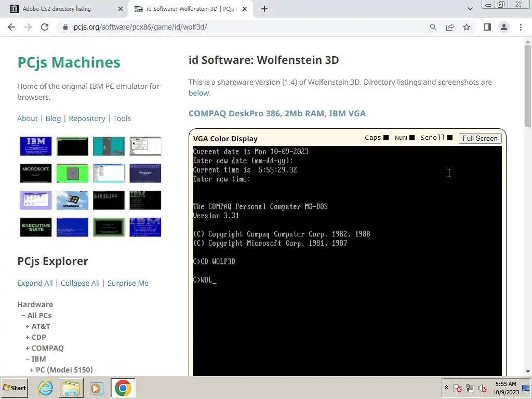Viewport: 532px width, 399px height.
Task: Open Windows Media Player taskbar icon
Action: [x=97, y=388]
